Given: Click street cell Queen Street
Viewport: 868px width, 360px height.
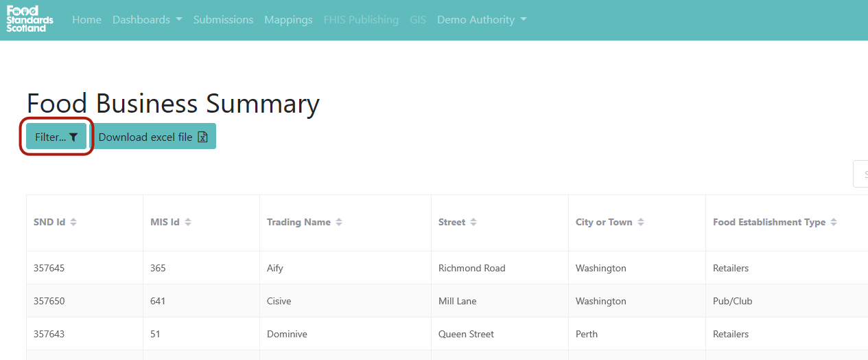Looking at the screenshot, I should coord(467,335).
